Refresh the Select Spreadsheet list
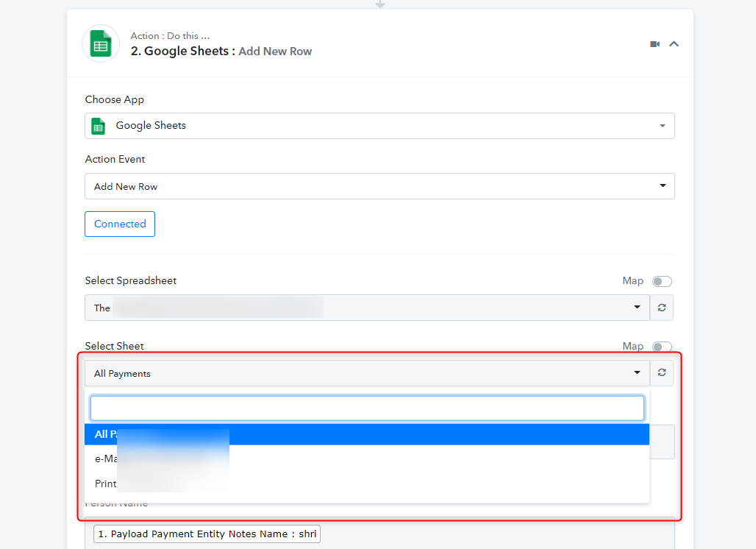 pos(662,308)
